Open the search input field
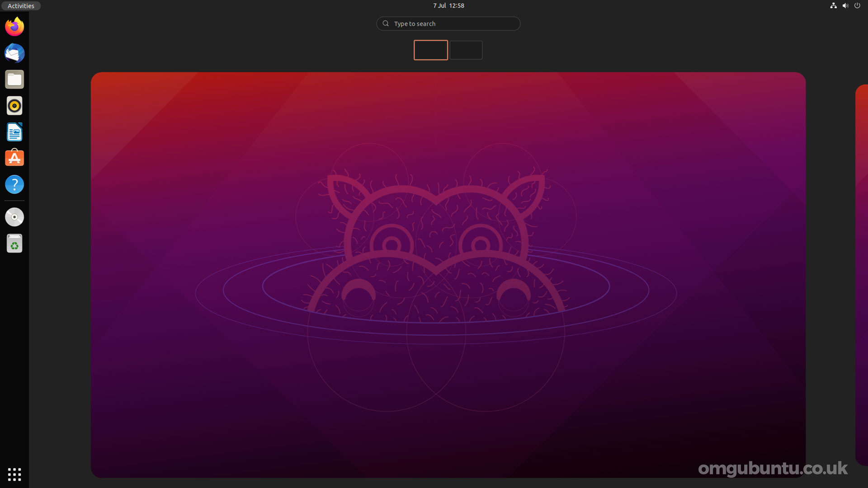Image resolution: width=868 pixels, height=488 pixels. coord(448,23)
